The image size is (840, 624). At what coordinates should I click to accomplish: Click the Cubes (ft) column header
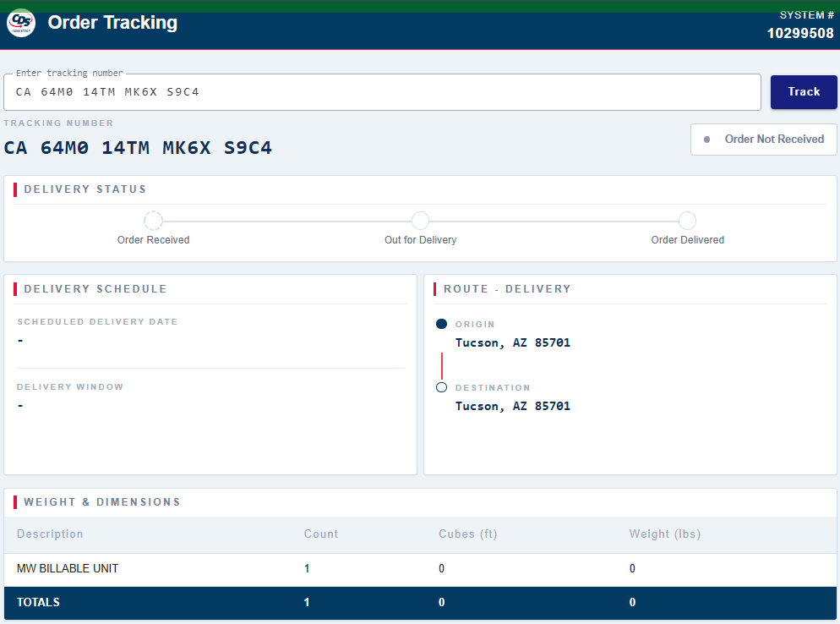click(x=467, y=534)
